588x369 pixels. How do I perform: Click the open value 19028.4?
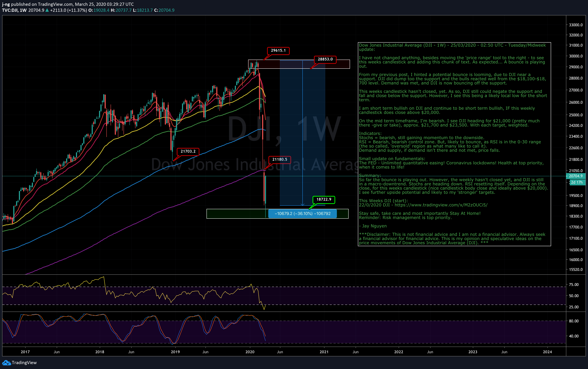[x=101, y=10]
